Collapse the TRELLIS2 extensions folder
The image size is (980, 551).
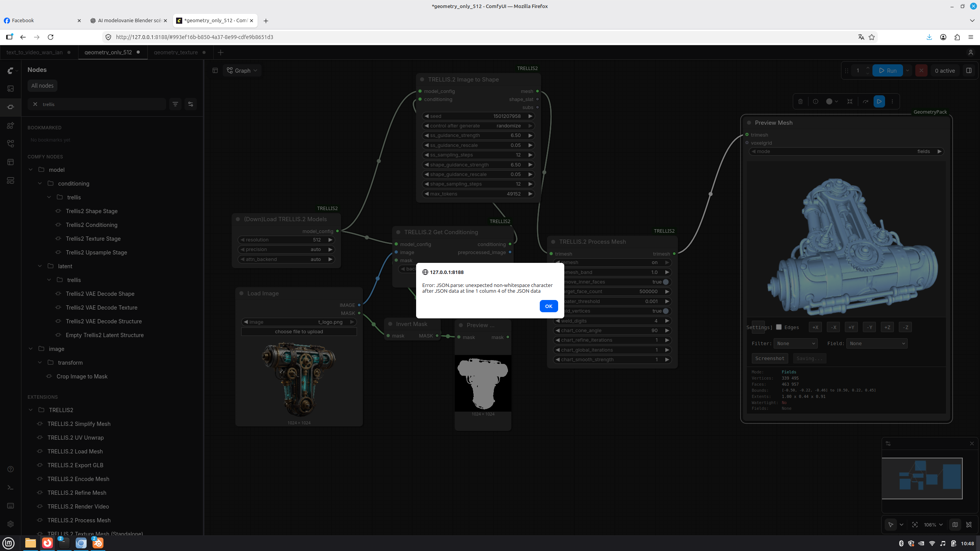(31, 410)
